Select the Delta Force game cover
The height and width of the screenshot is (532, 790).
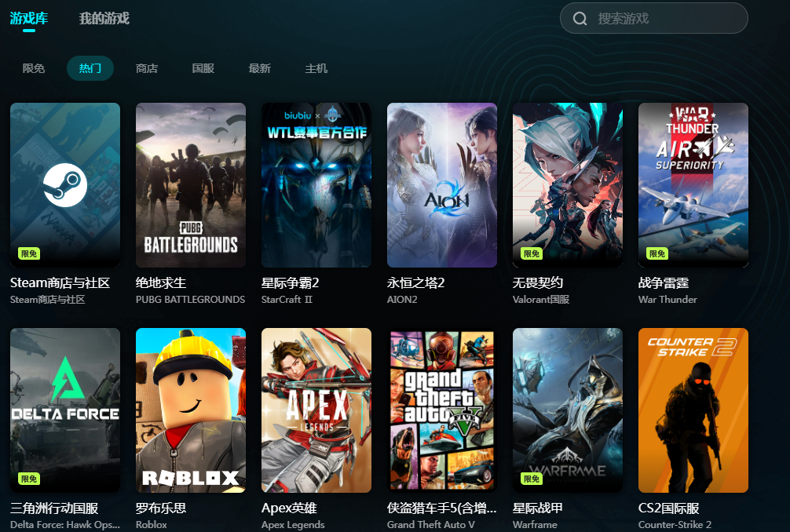point(65,410)
